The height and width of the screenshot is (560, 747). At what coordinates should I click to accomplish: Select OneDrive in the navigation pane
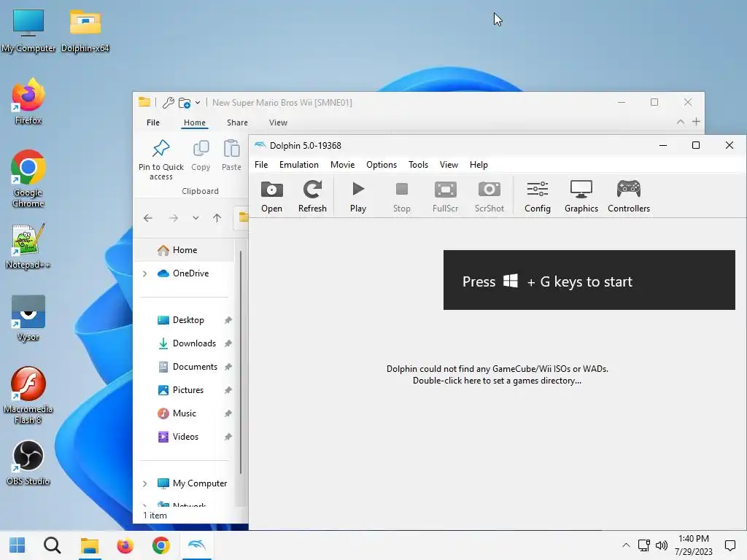pyautogui.click(x=190, y=273)
